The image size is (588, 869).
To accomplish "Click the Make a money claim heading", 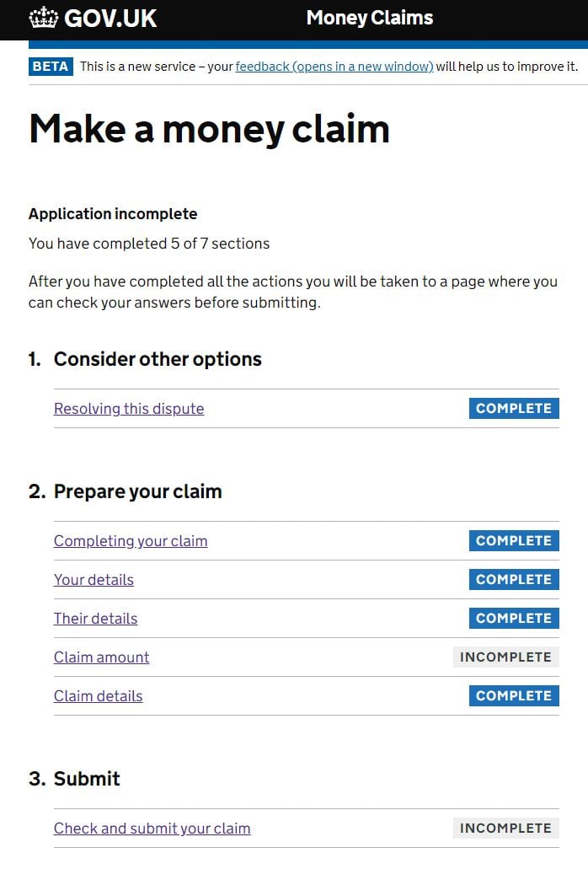I will 209,130.
